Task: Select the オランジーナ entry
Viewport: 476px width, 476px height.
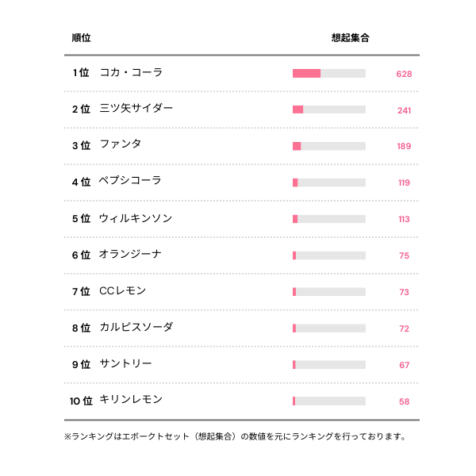Action: (130, 255)
